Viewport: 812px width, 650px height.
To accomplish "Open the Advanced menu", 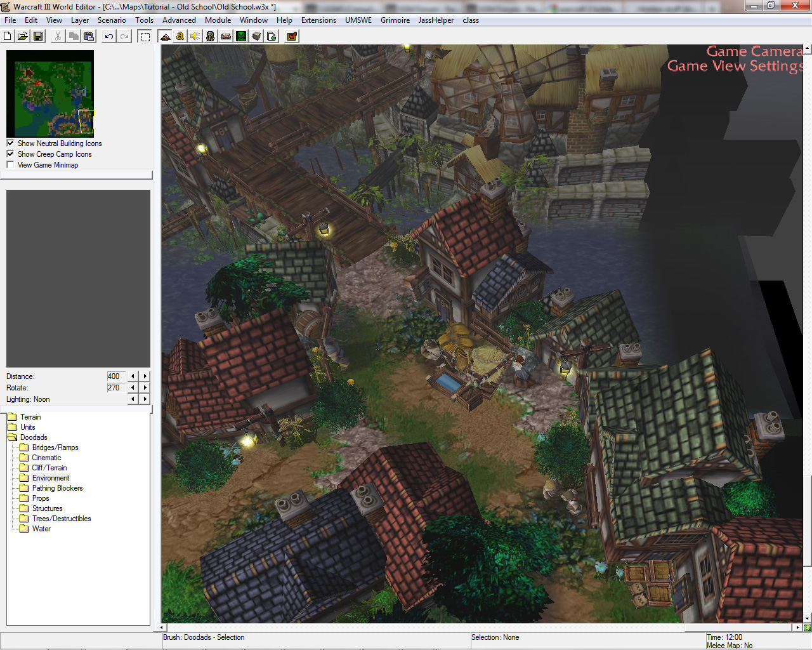I will coord(179,20).
